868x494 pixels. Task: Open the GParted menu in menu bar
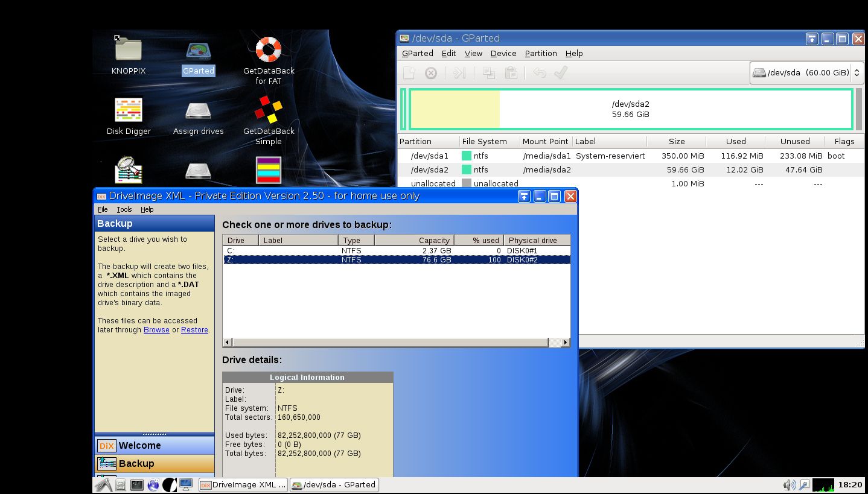[418, 53]
